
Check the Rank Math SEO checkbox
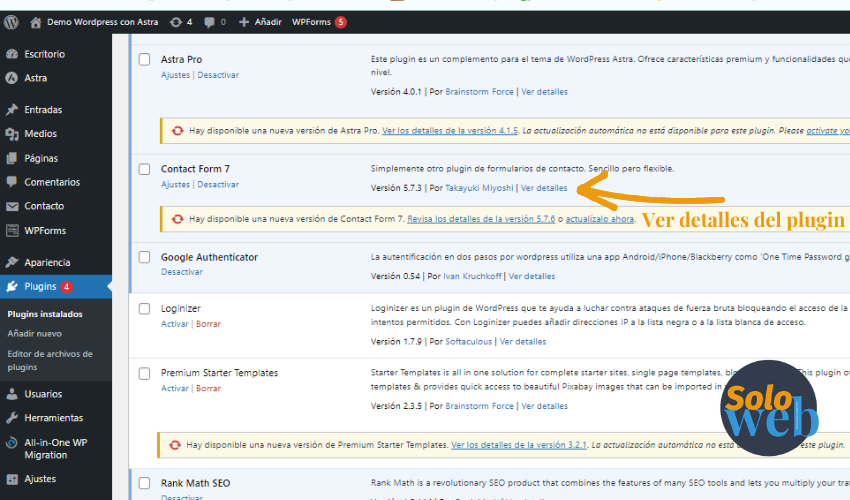[144, 483]
